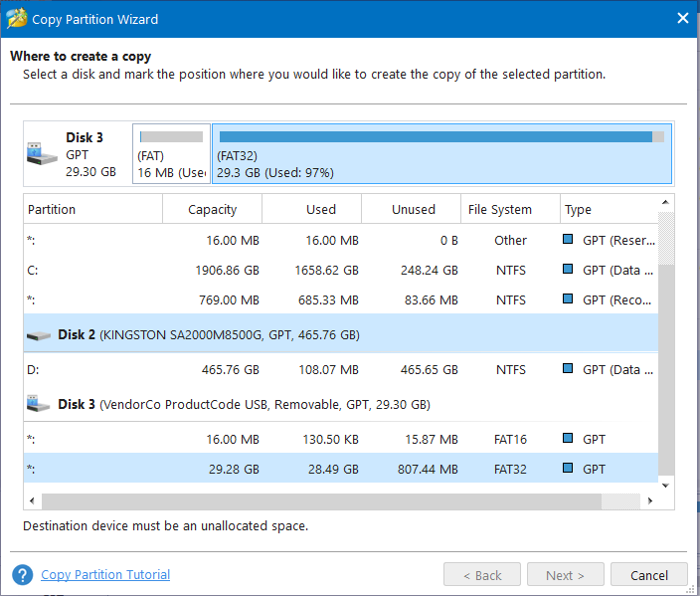This screenshot has width=700, height=596.
Task: Click the help question mark icon
Action: (22, 575)
